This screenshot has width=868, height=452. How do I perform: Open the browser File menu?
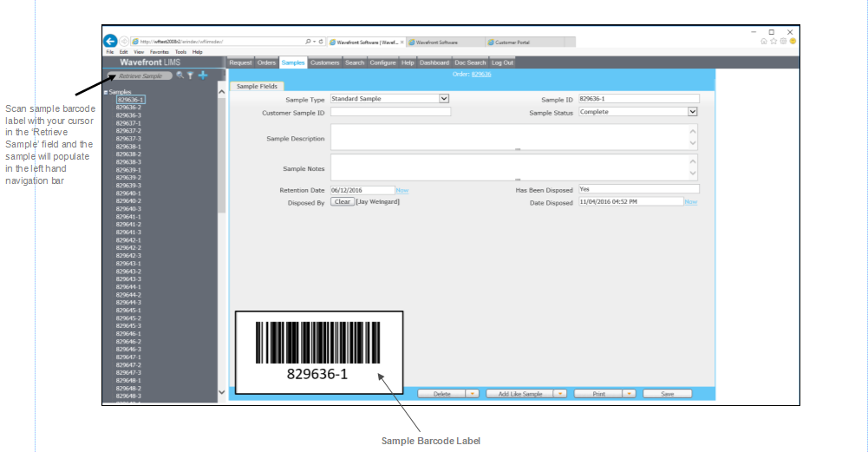pyautogui.click(x=110, y=52)
